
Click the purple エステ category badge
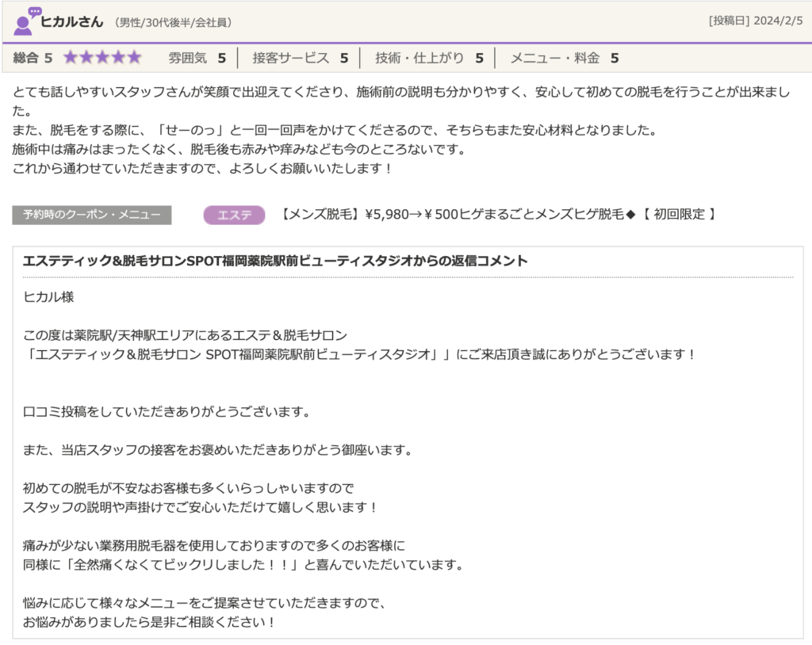pos(233,214)
